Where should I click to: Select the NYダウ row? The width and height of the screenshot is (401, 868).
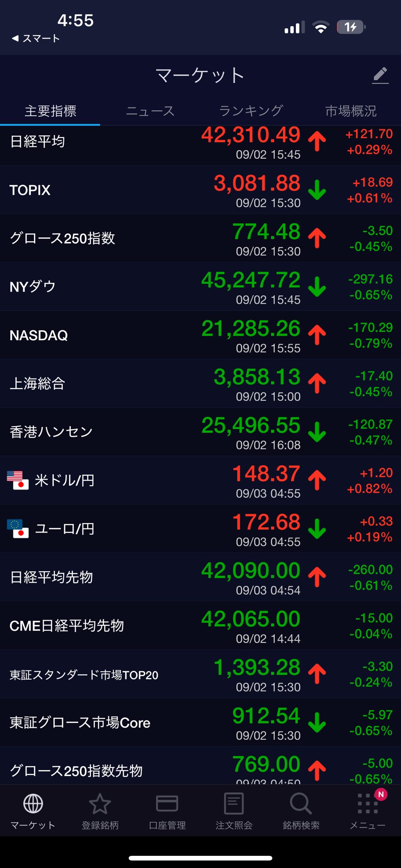coord(200,287)
